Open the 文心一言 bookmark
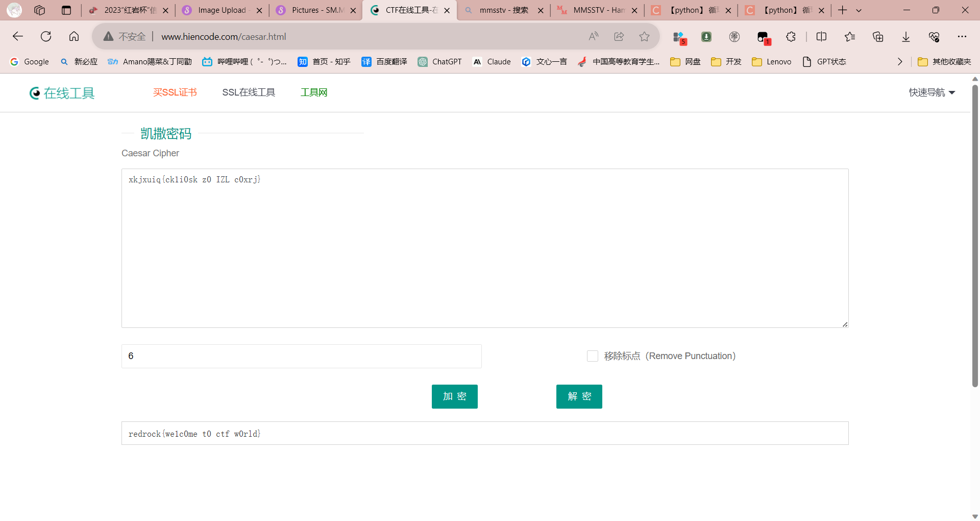This screenshot has width=980, height=521. tap(544, 62)
